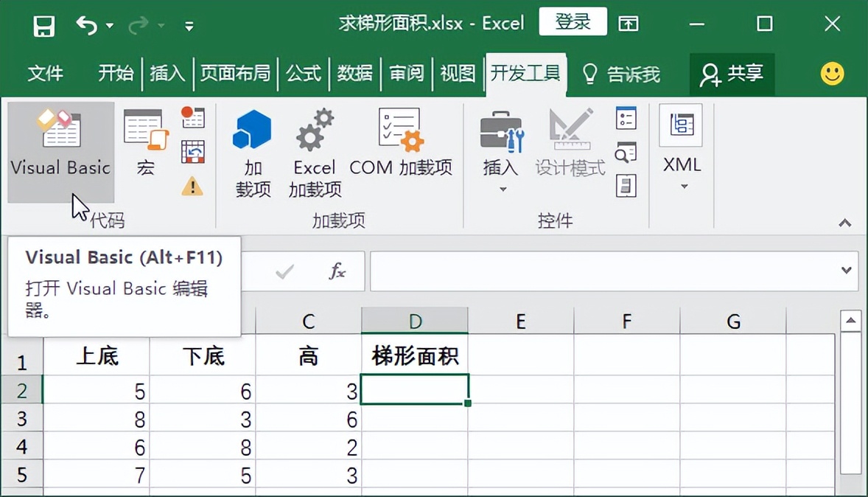
Task: Open the Visual Basic editor
Action: click(x=60, y=147)
